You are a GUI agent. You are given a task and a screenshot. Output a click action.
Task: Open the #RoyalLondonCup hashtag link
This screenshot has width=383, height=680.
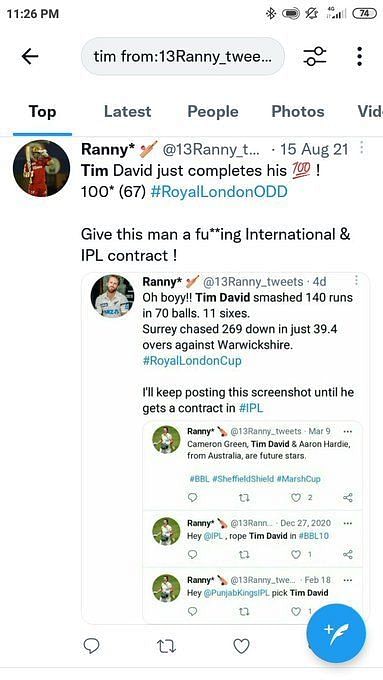coord(192,361)
